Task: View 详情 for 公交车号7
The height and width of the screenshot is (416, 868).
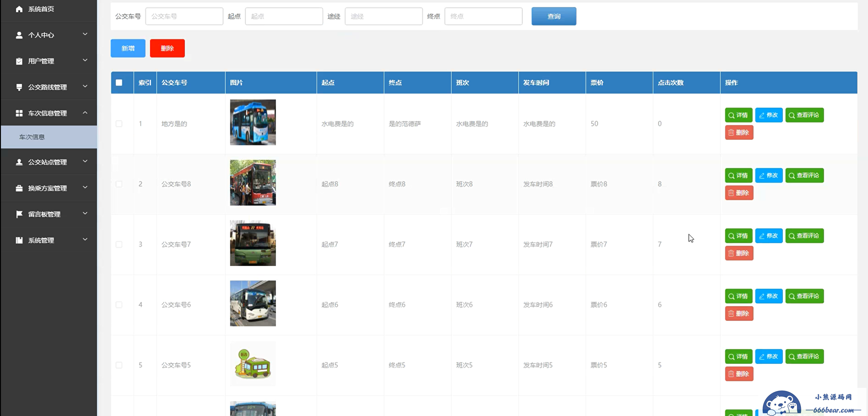Action: pyautogui.click(x=739, y=236)
